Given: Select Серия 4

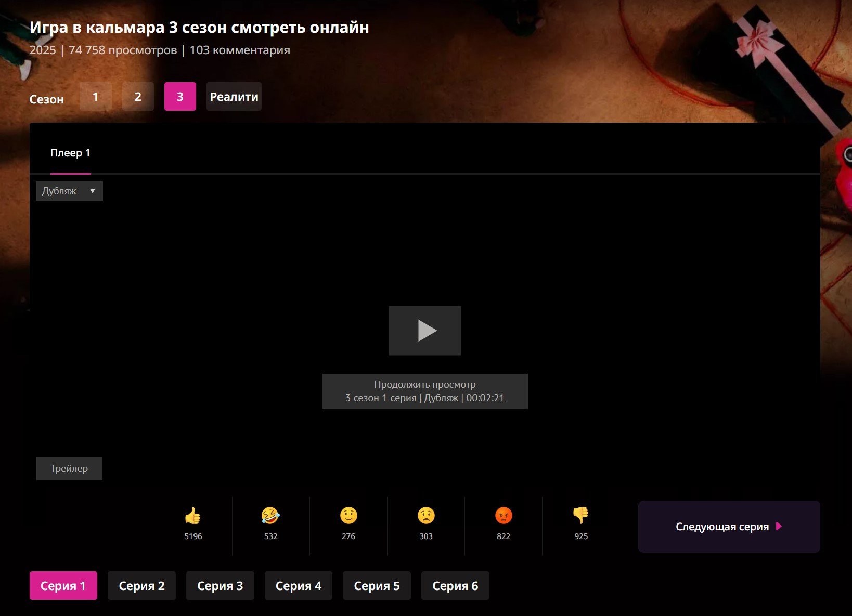Looking at the screenshot, I should [x=299, y=586].
